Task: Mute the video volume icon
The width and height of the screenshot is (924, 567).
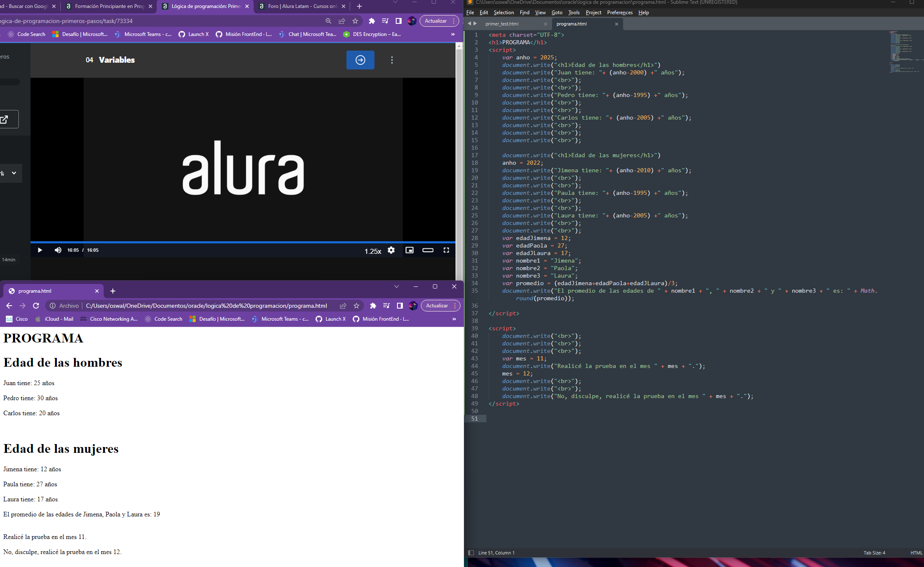Action: click(x=58, y=250)
